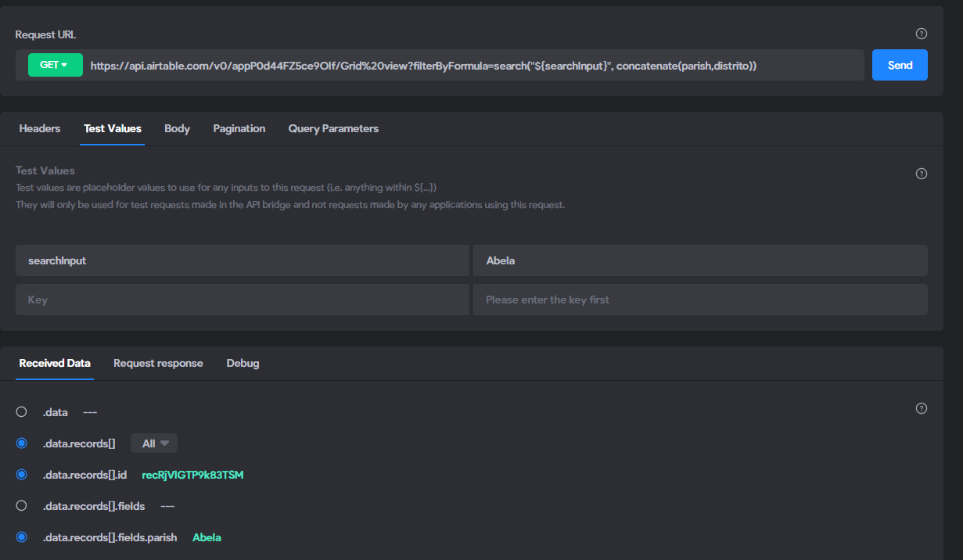Open the GET request method dropdown

55,65
